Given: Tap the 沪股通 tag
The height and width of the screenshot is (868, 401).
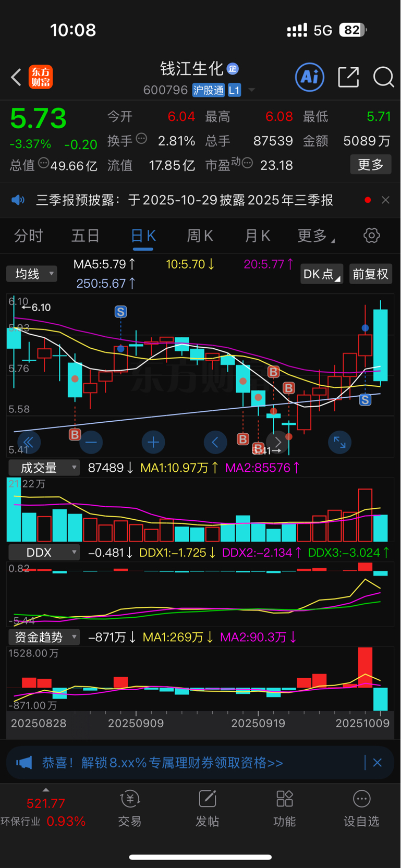Looking at the screenshot, I should [209, 90].
